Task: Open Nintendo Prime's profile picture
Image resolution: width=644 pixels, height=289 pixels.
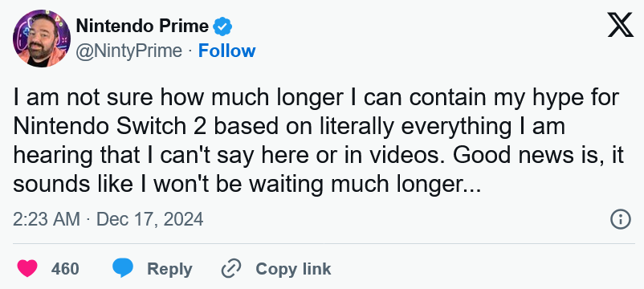Action: point(42,39)
